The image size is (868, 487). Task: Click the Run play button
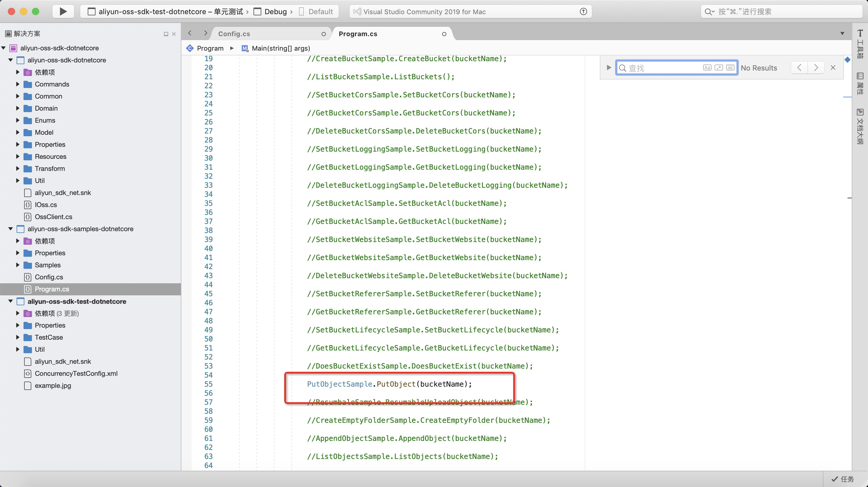pyautogui.click(x=63, y=11)
